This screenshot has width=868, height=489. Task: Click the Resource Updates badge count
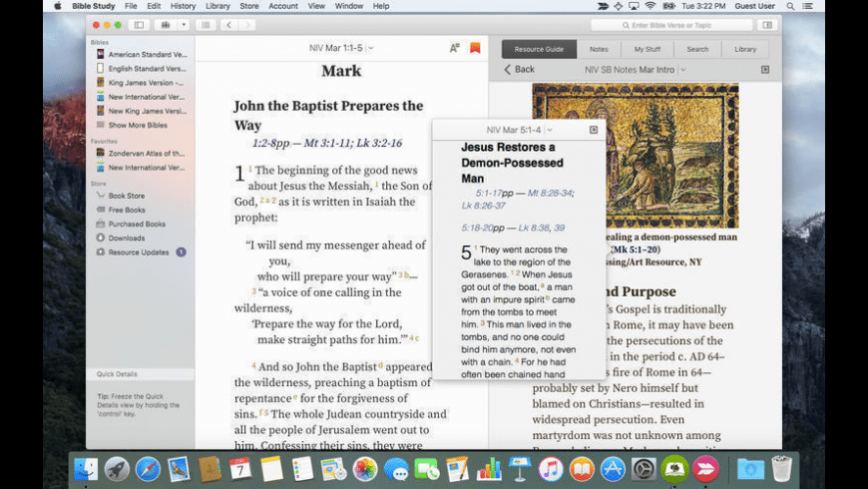(x=181, y=251)
